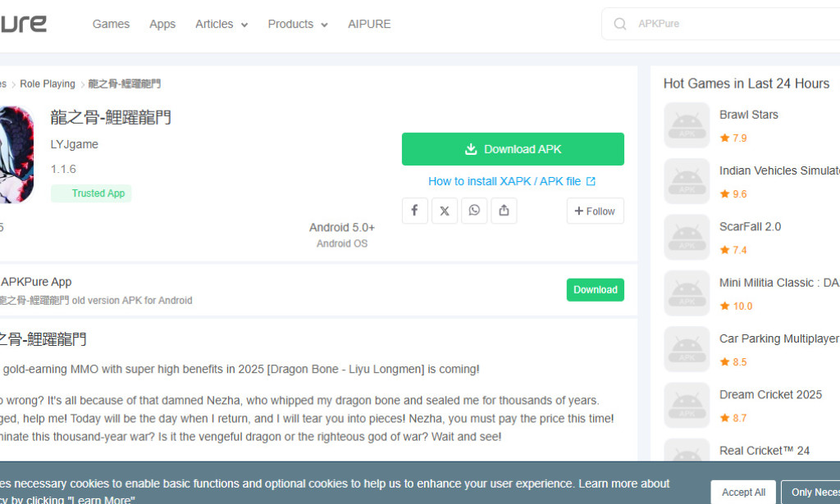Share the app on Facebook
This screenshot has width=840, height=504.
click(x=414, y=211)
